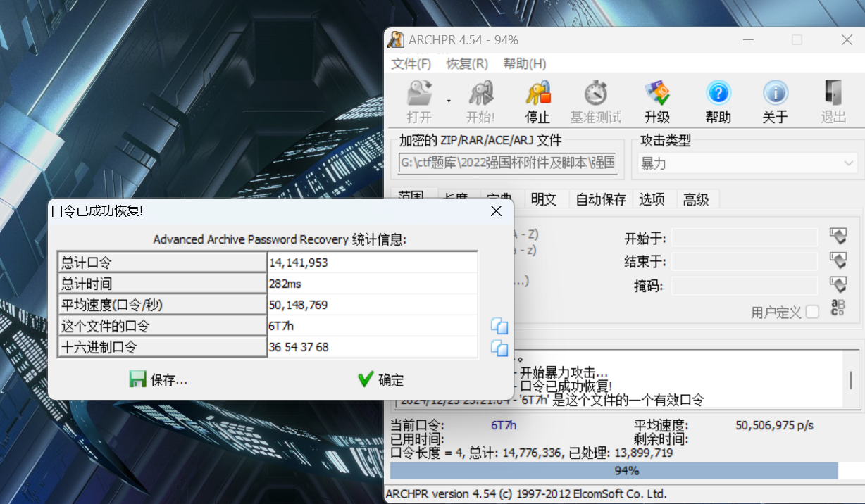The width and height of the screenshot is (865, 504).
Task: Click the 50,506,975 p/s speed value
Action: 775,425
